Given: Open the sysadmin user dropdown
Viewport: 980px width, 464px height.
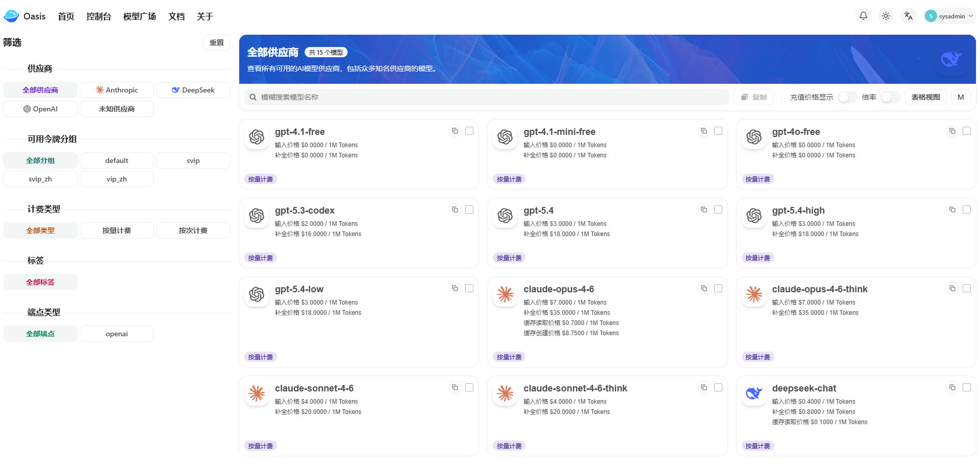Looking at the screenshot, I should click(x=950, y=16).
